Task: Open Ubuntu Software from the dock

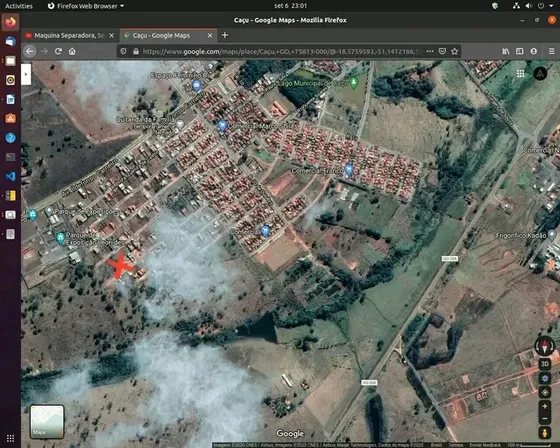Action: click(x=10, y=118)
